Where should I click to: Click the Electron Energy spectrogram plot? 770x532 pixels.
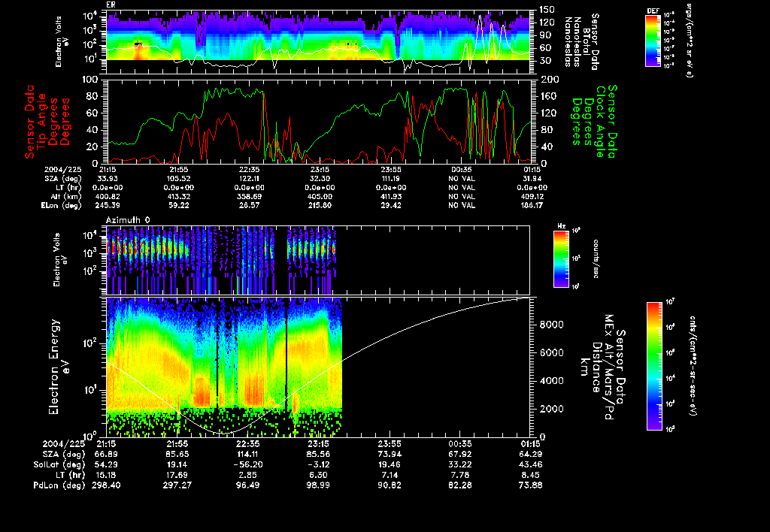pos(318,367)
